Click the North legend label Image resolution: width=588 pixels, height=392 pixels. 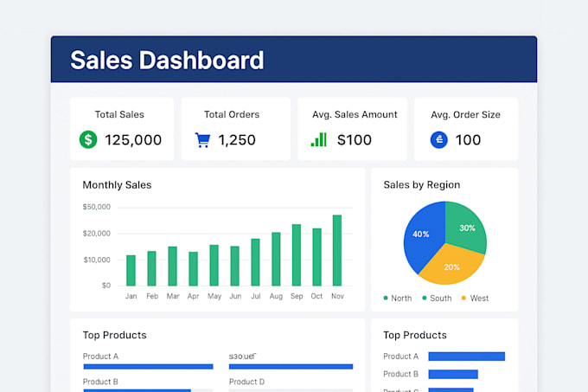(401, 299)
